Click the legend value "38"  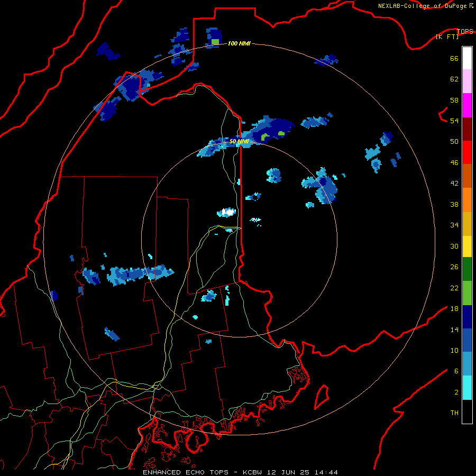pyautogui.click(x=454, y=204)
